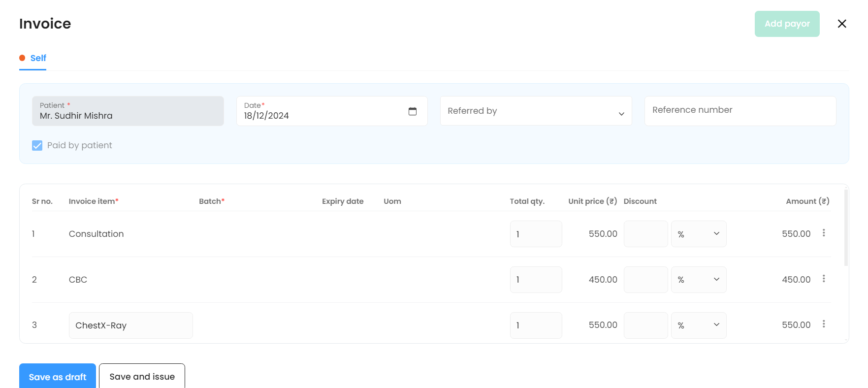
Task: Click total qty input for CBC
Action: pyautogui.click(x=536, y=280)
